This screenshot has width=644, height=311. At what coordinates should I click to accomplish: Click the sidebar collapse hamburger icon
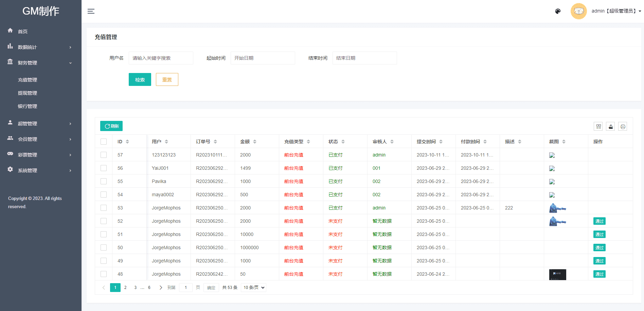[91, 11]
